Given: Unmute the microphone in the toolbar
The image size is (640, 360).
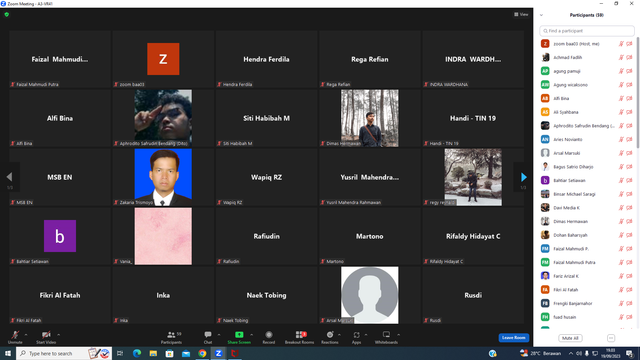Looking at the screenshot, I should [15, 337].
